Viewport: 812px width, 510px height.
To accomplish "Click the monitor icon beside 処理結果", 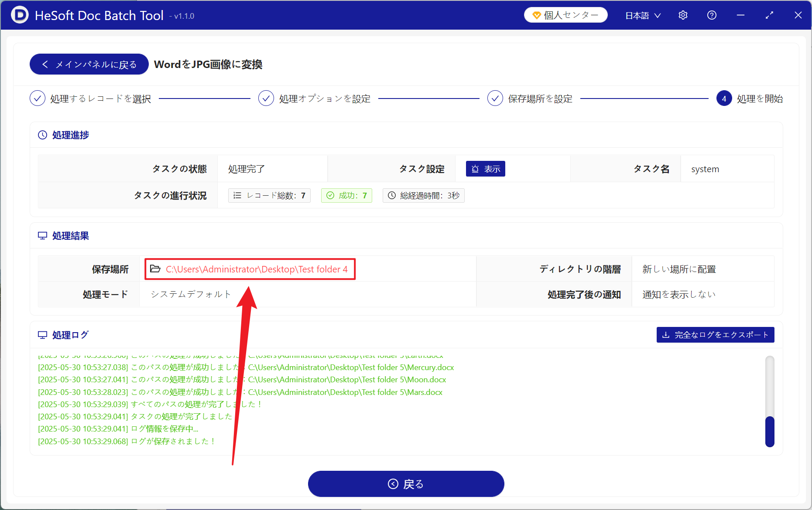I will (43, 236).
